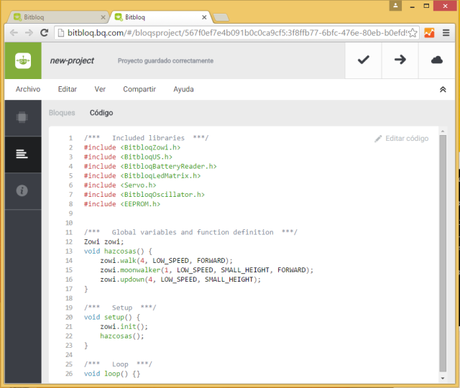Click 'Proyecto guardado correctamente' status message
460x388 pixels.
coord(166,61)
